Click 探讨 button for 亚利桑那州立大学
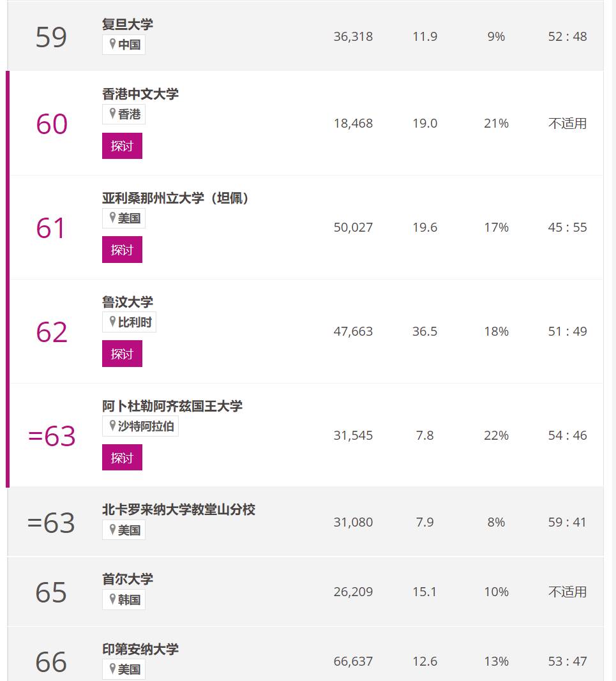 (x=122, y=250)
